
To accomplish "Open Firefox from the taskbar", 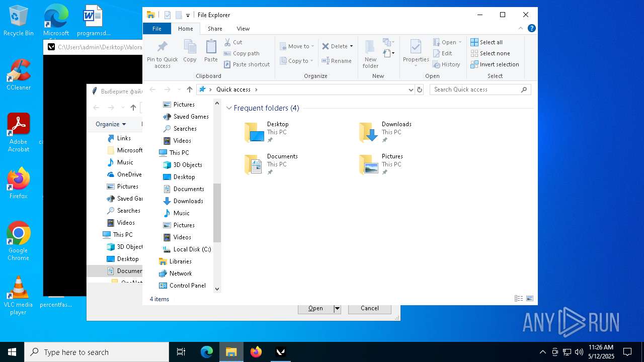I will click(x=256, y=352).
